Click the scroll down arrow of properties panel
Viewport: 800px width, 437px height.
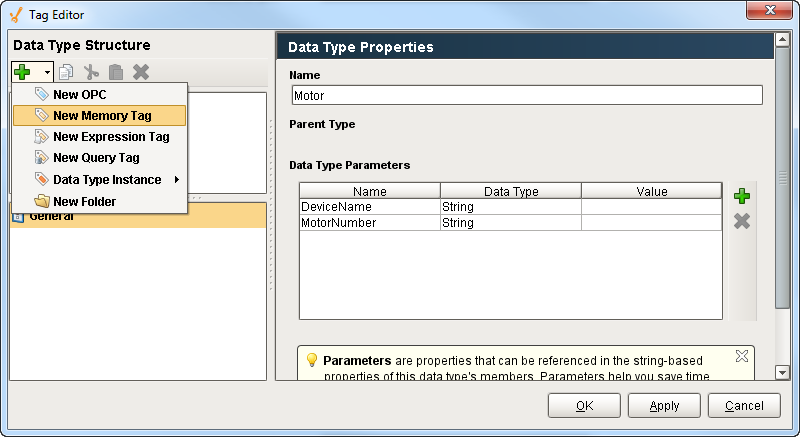(783, 372)
